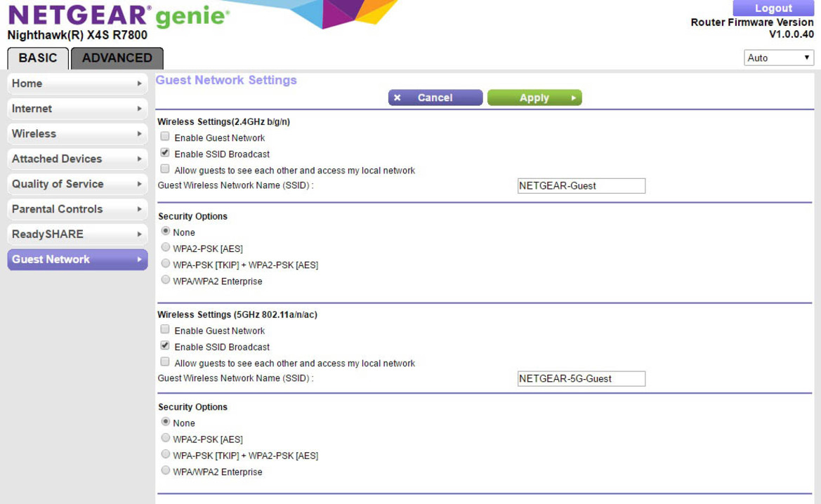Click the arrow icon on the Apply button

coord(573,98)
